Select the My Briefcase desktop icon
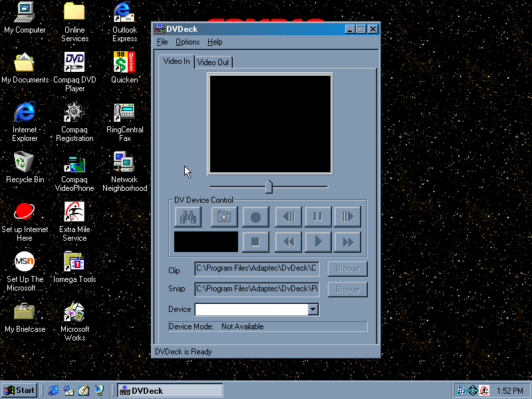The width and height of the screenshot is (532, 399). pos(25,317)
